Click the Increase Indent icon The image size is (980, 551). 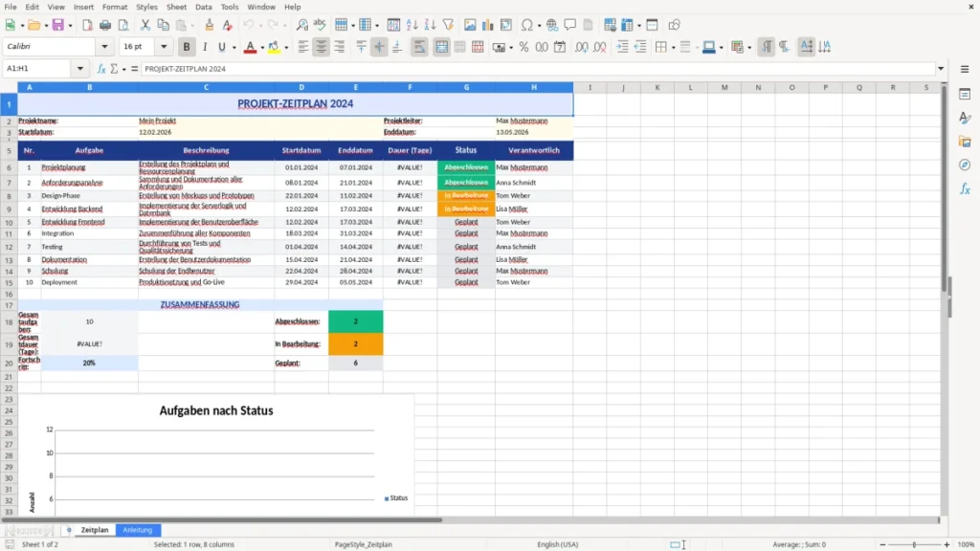(622, 47)
